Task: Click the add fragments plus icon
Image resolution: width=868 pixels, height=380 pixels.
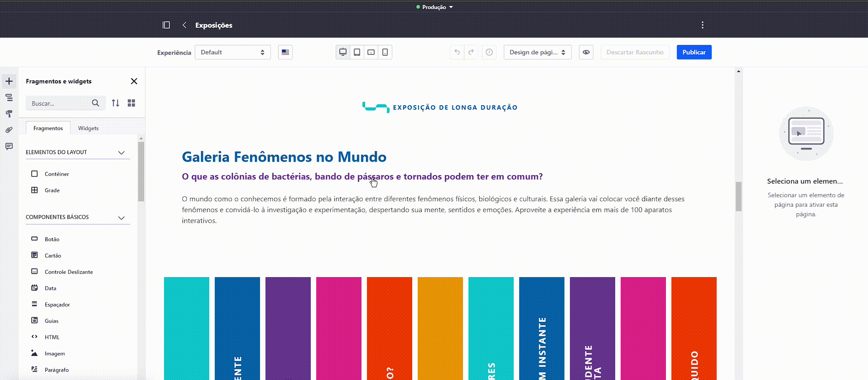Action: 9,81
